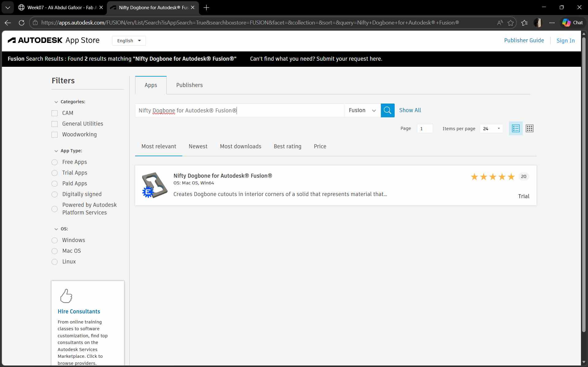
Task: Sort results by Newest
Action: pos(198,146)
